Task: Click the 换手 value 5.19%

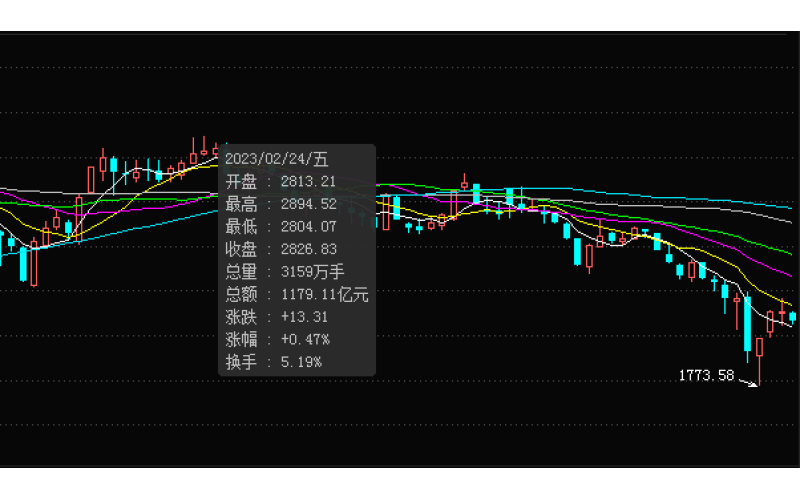Action: [301, 361]
